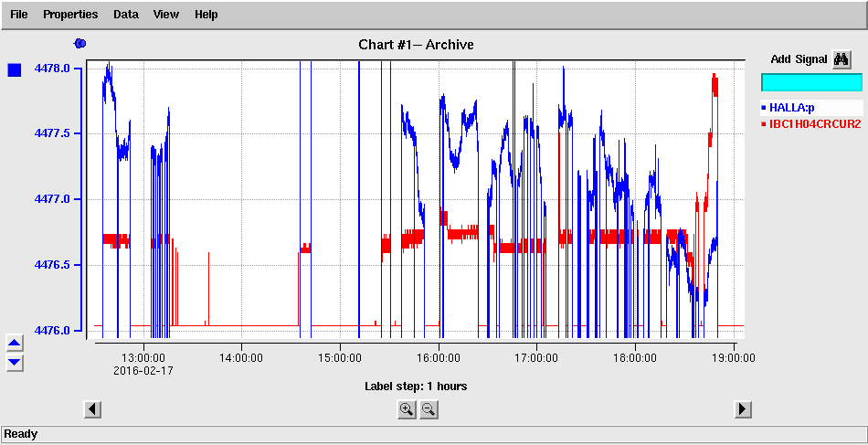Click the 4477.0 y-axis label
The image size is (868, 445).
(x=52, y=199)
